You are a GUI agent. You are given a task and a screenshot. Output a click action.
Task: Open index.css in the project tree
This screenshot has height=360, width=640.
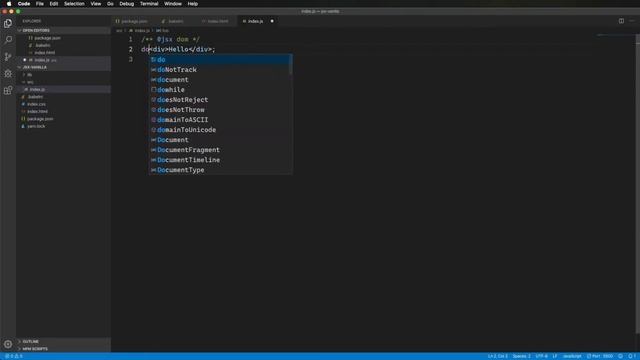[x=63, y=104]
